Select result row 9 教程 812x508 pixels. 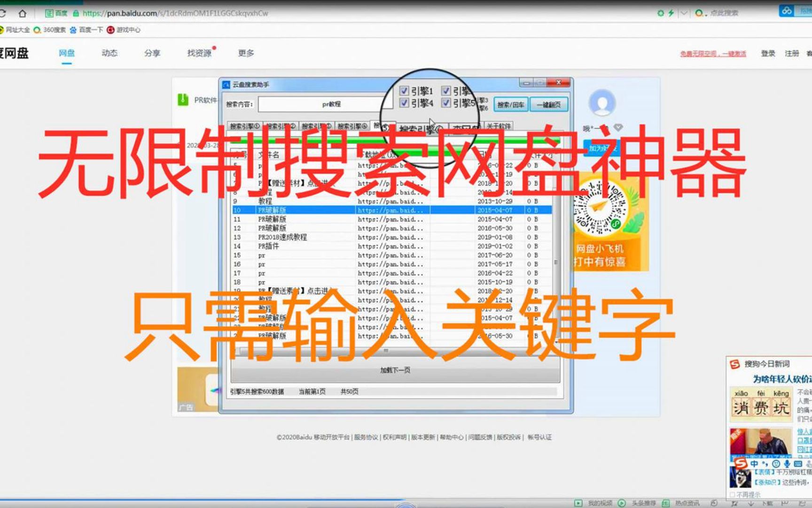click(392, 201)
